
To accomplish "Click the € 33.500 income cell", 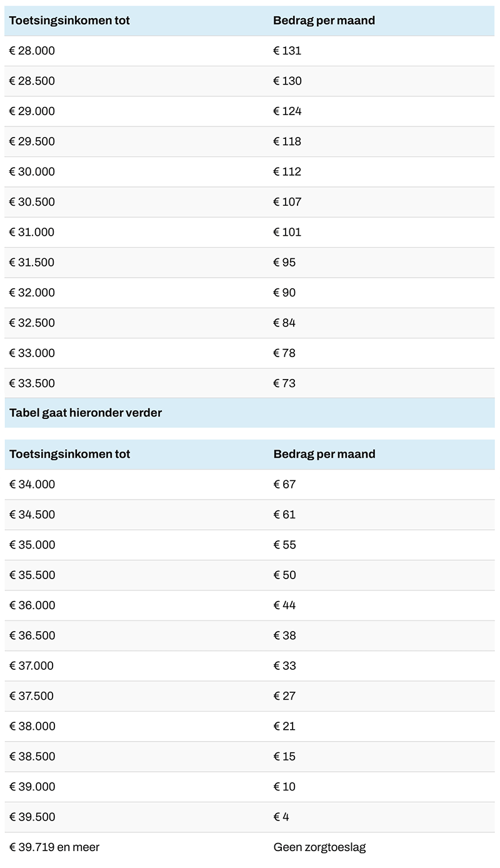I will pyautogui.click(x=32, y=383).
